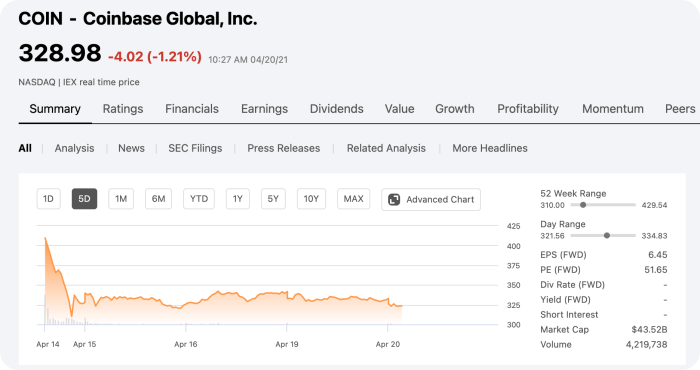The width and height of the screenshot is (700, 370).
Task: Choose the 10Y chart range
Action: click(x=311, y=199)
